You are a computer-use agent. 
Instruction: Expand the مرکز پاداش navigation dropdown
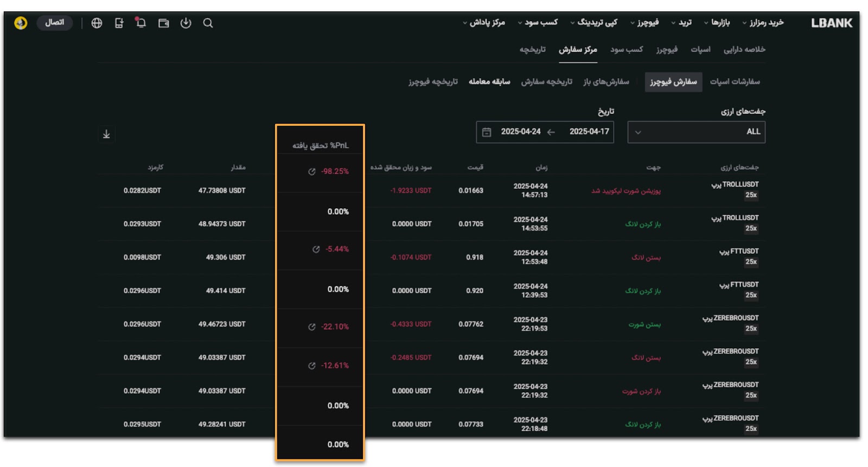click(483, 23)
